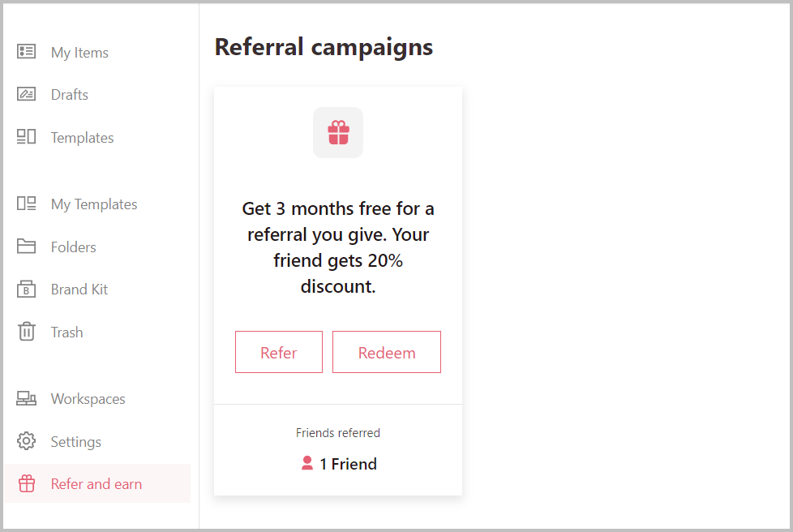The width and height of the screenshot is (793, 532).
Task: Click the 1 Friend referred count
Action: (348, 465)
